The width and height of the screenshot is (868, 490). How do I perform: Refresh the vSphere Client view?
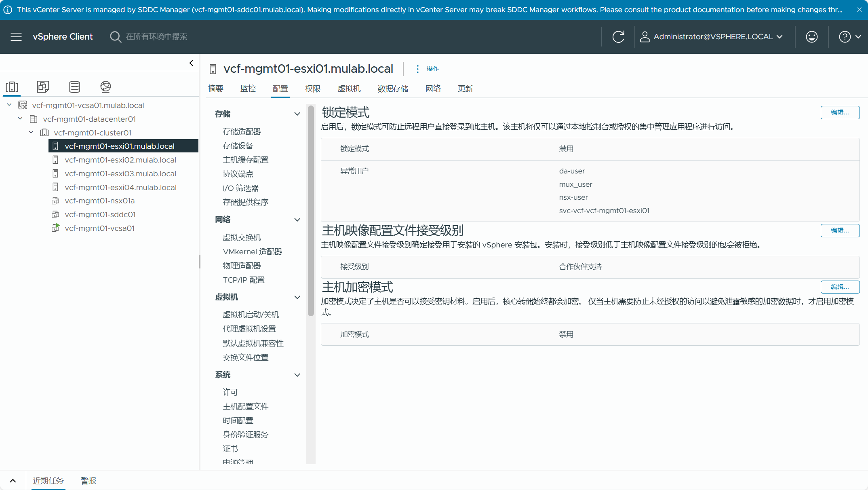tap(618, 37)
